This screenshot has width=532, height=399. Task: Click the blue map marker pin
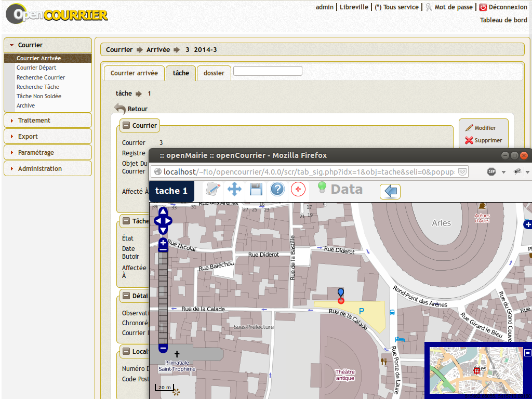point(341,293)
